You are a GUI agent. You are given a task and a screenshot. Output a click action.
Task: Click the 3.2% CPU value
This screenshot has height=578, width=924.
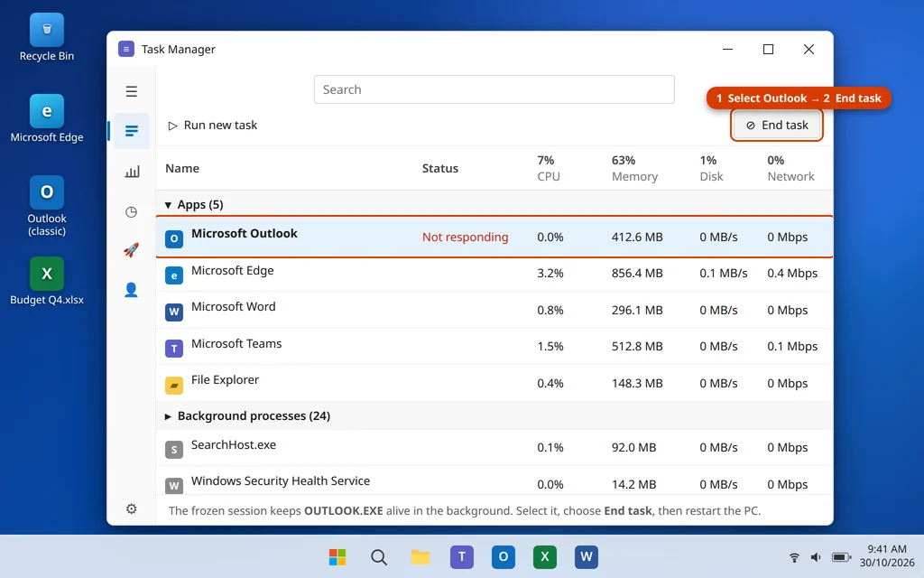point(550,273)
